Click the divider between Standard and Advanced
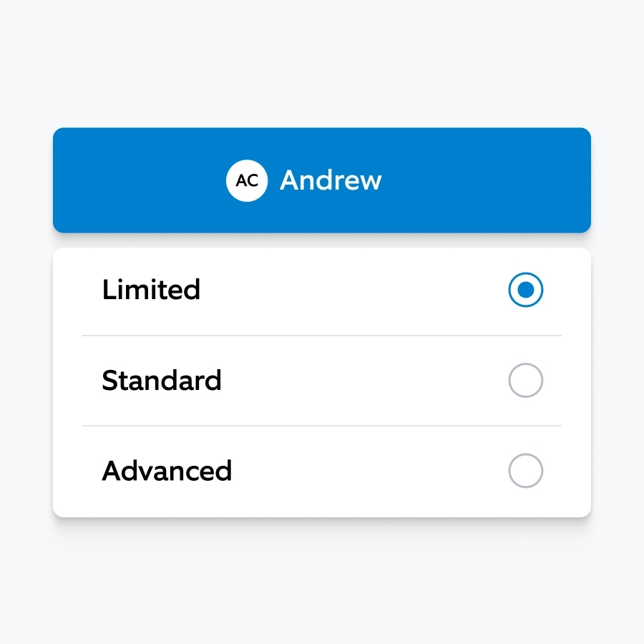This screenshot has height=644, width=644. pos(322,426)
